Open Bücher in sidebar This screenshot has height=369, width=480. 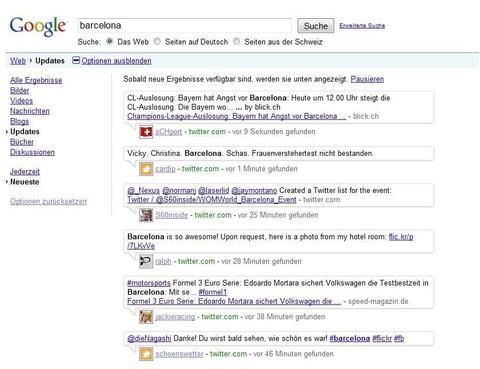tap(22, 142)
